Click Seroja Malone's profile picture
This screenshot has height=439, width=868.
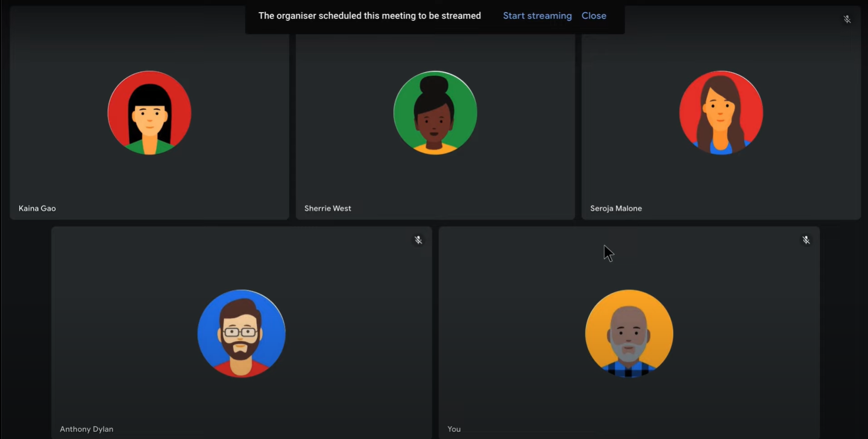tap(721, 113)
